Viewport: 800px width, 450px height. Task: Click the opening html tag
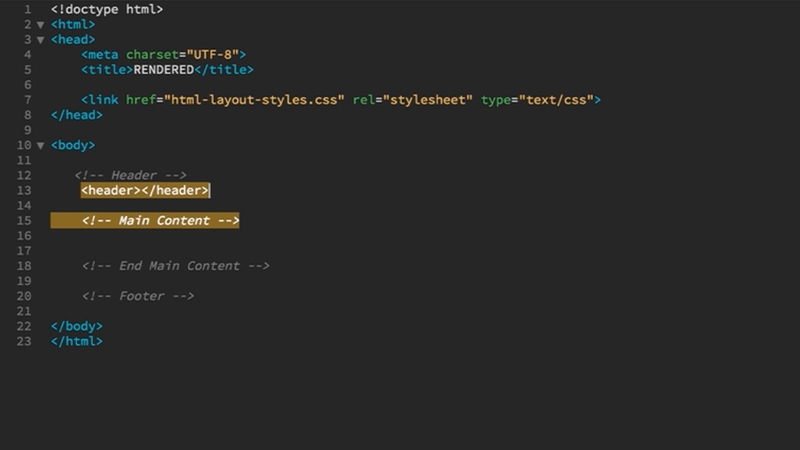click(x=73, y=24)
